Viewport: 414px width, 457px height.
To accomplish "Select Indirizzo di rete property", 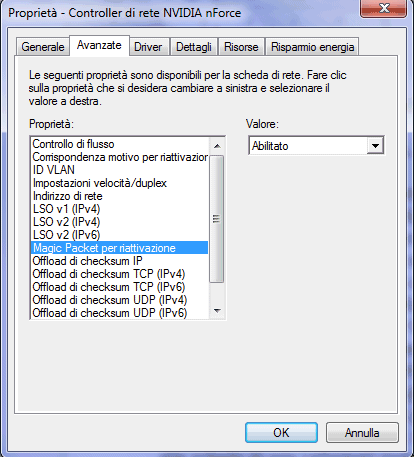I will pyautogui.click(x=119, y=196).
